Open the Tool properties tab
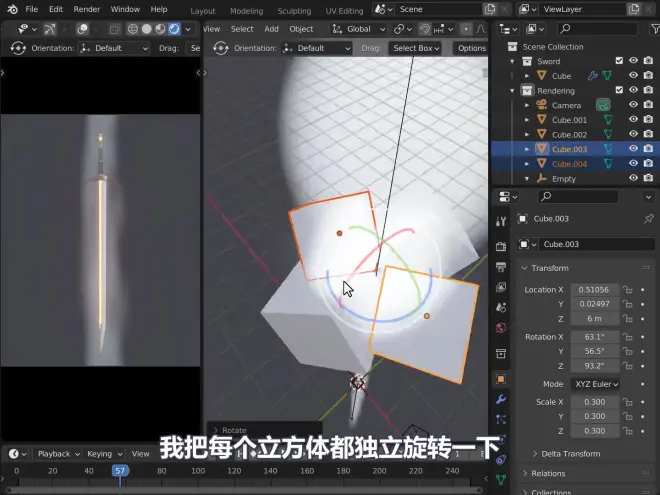The height and width of the screenshot is (495, 660). pos(501,221)
